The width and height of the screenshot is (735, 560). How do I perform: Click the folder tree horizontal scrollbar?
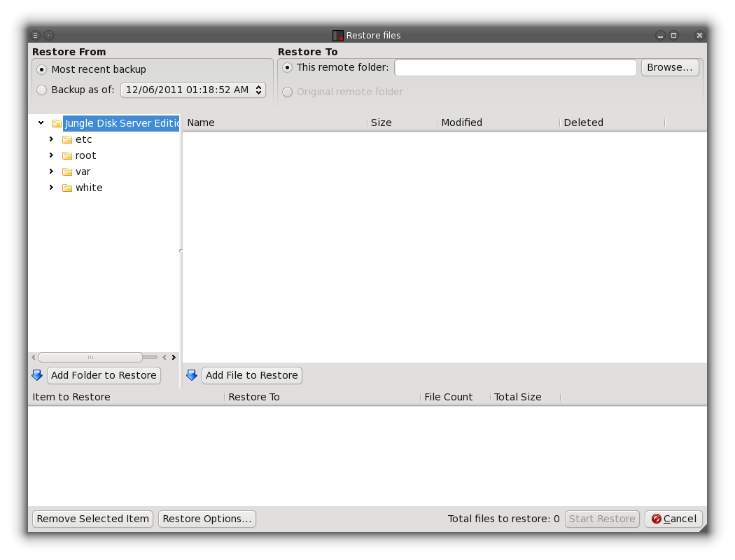tap(90, 357)
